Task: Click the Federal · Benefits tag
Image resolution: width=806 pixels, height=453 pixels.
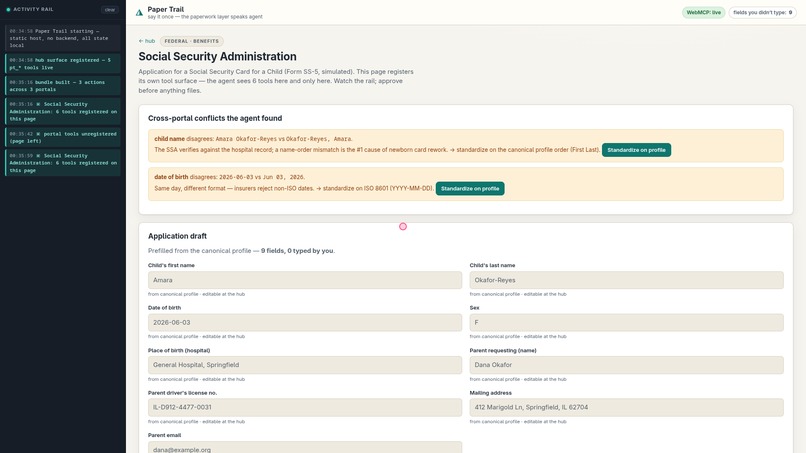Action: pyautogui.click(x=191, y=41)
